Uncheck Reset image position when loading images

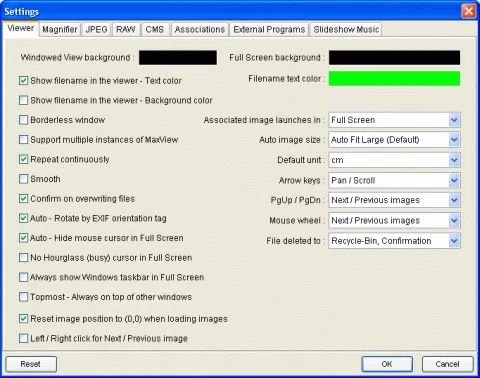coord(23,319)
